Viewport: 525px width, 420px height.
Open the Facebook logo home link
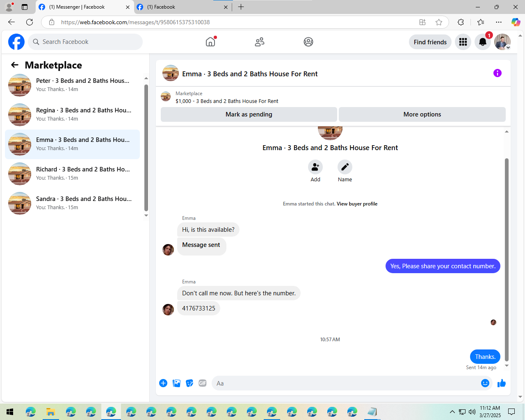[x=16, y=42]
